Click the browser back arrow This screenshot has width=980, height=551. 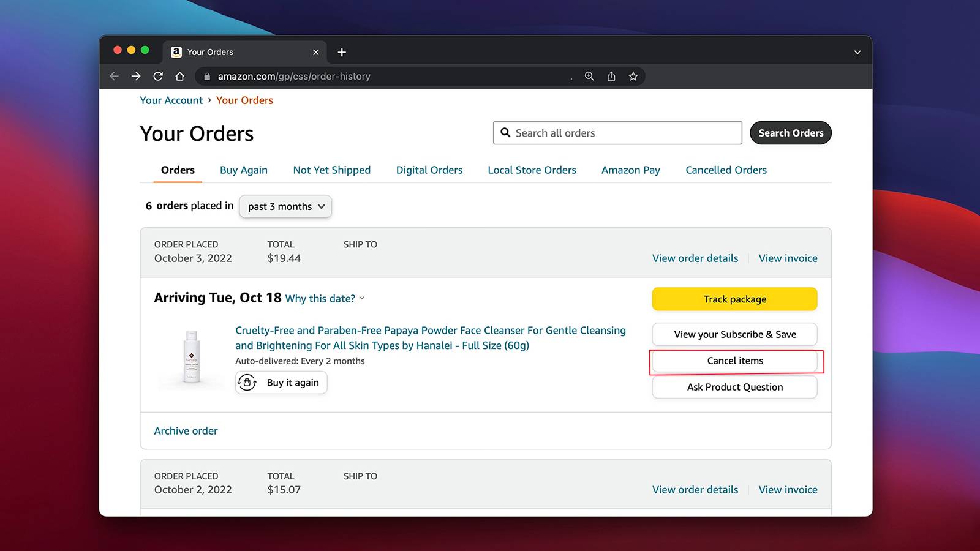[114, 77]
